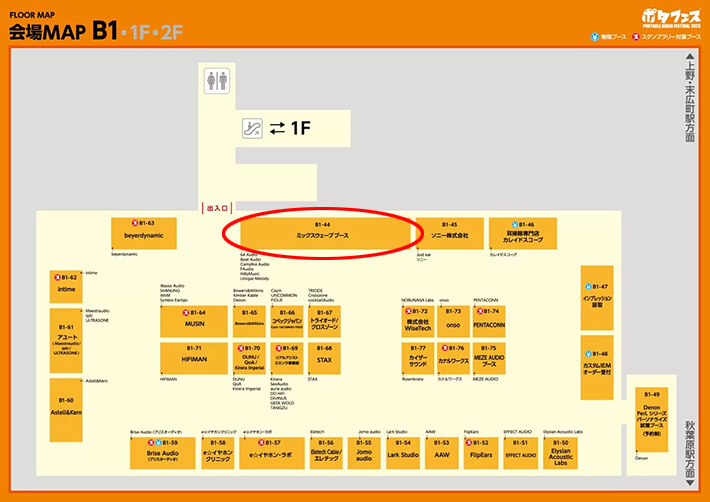Viewport: 710px width, 502px height.
Task: Select the B1-73 onso booth
Action: point(453,321)
